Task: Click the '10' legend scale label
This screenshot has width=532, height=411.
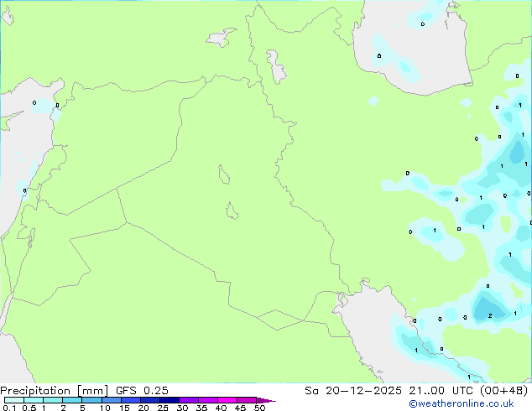Action: [x=105, y=408]
